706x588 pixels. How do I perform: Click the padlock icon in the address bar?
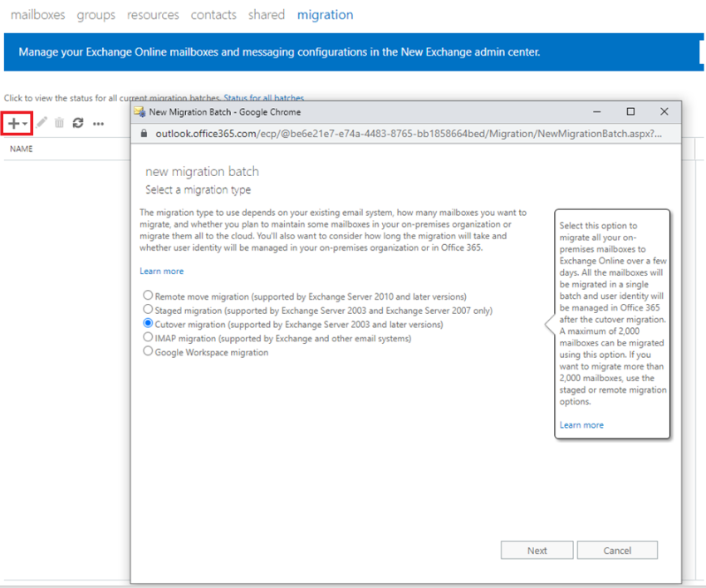tap(143, 133)
